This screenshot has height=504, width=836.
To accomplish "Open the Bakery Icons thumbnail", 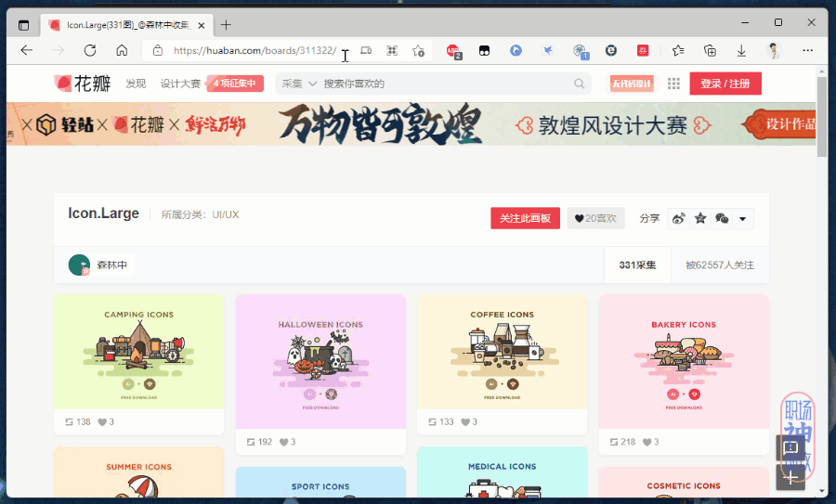I will [684, 362].
